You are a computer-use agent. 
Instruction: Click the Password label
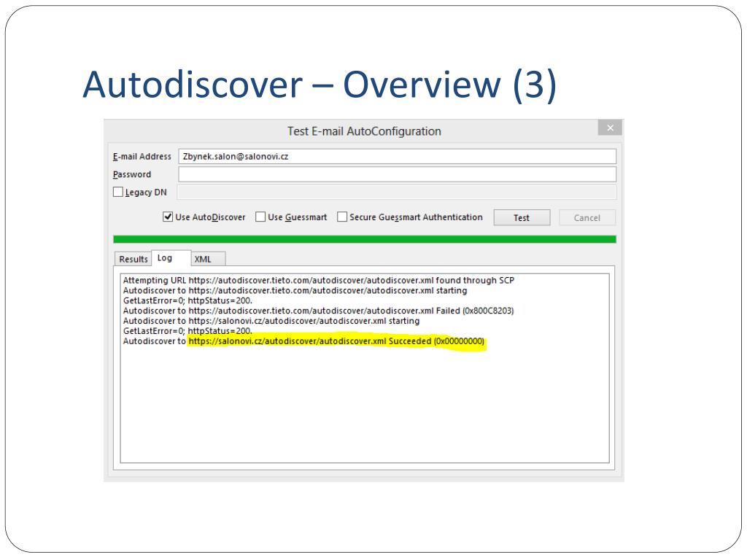pyautogui.click(x=132, y=174)
